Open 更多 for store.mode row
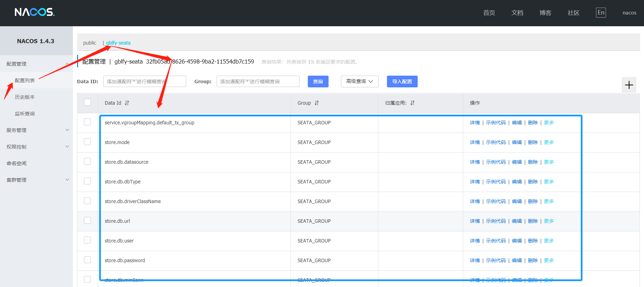644x287 pixels. click(549, 142)
